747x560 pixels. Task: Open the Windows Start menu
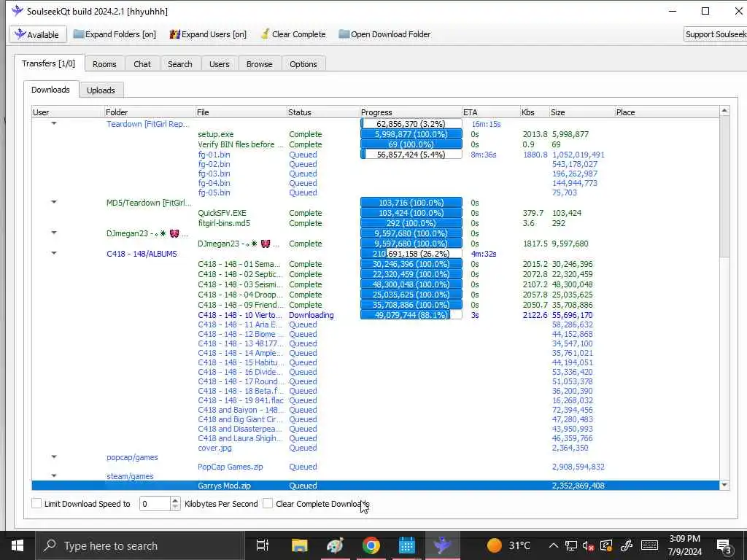click(x=18, y=545)
